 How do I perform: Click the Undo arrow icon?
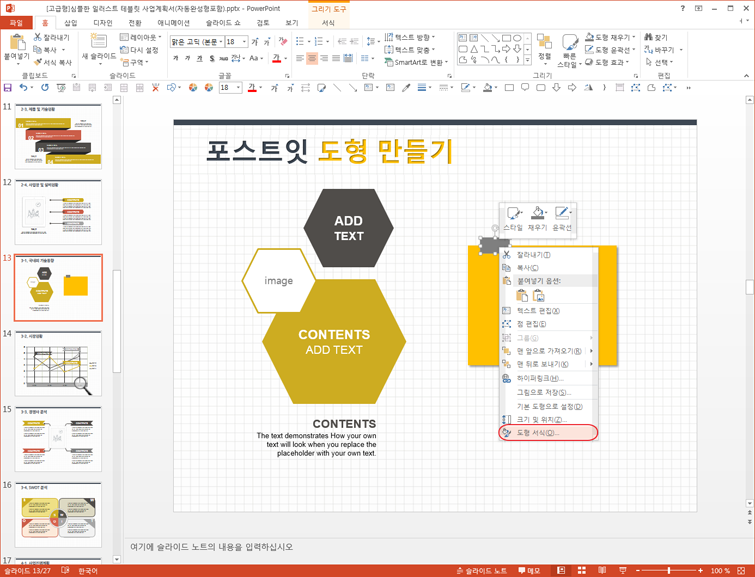23,88
